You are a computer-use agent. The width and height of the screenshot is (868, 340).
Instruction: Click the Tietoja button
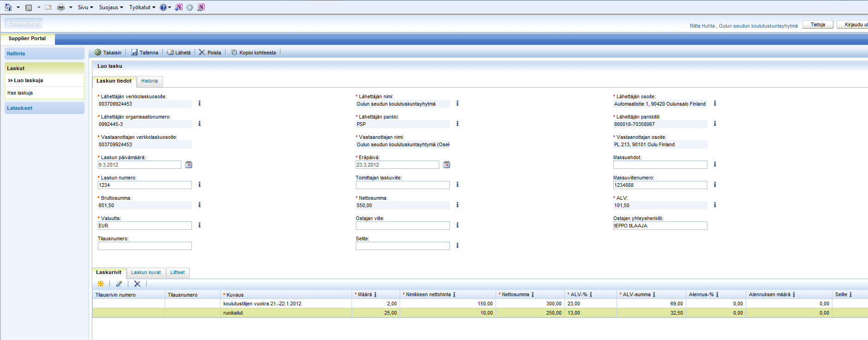818,25
